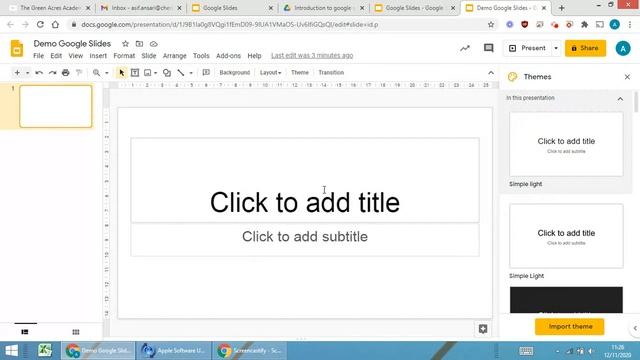The height and width of the screenshot is (360, 640).
Task: Click the new slide plus icon
Action: [17, 73]
